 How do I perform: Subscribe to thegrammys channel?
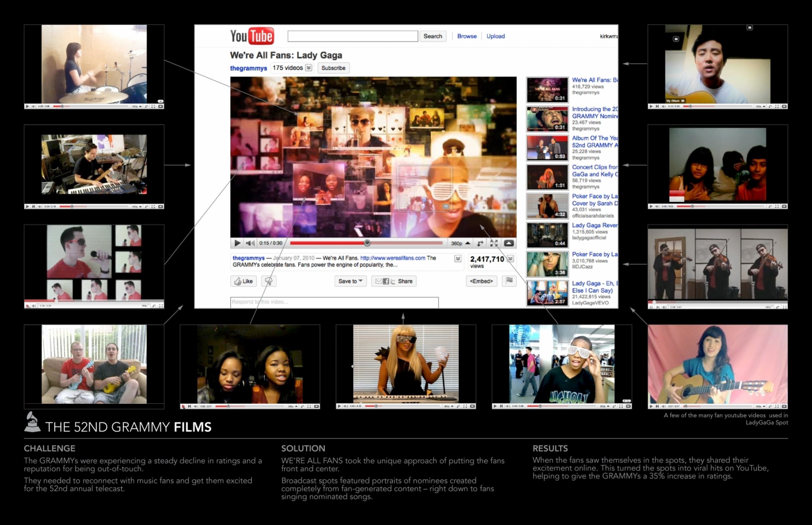click(x=333, y=68)
